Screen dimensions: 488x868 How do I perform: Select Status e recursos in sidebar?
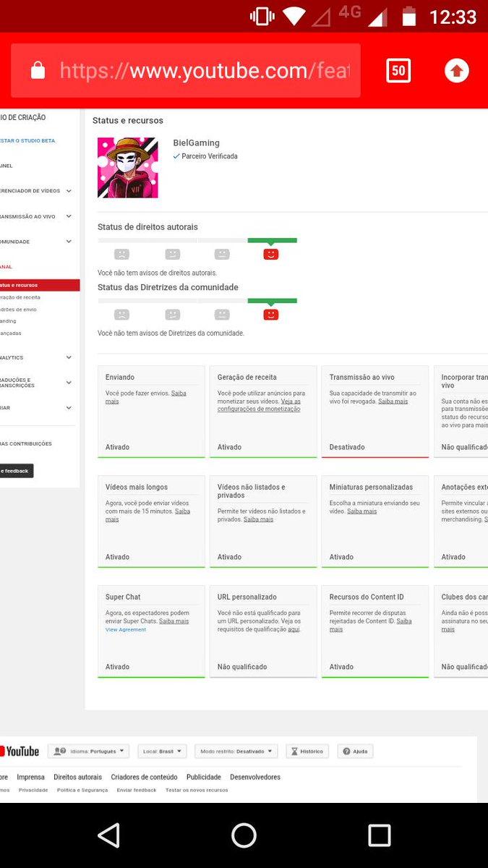click(x=40, y=285)
